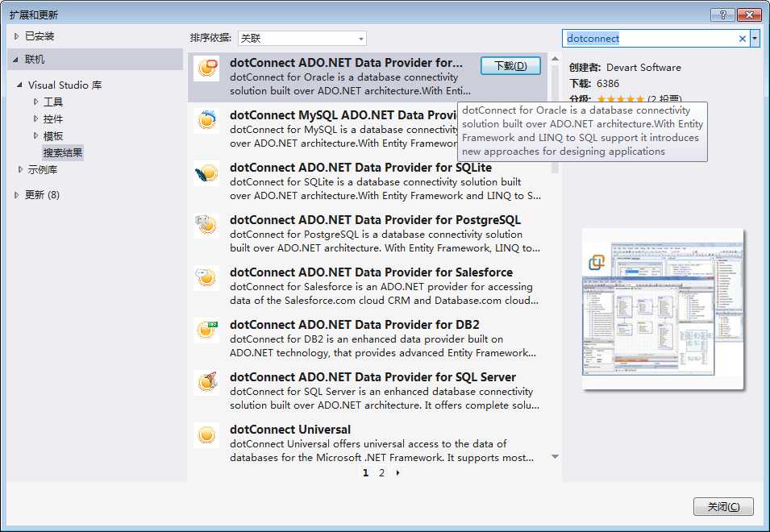The height and width of the screenshot is (532, 770).
Task: Click inside the dotconnect search field
Action: [651, 38]
